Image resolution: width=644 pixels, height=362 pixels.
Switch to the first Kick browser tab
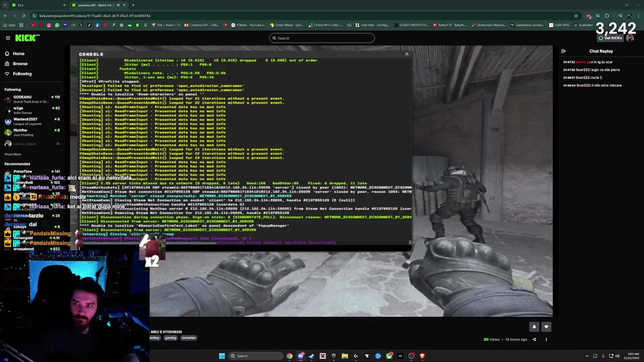[39, 5]
